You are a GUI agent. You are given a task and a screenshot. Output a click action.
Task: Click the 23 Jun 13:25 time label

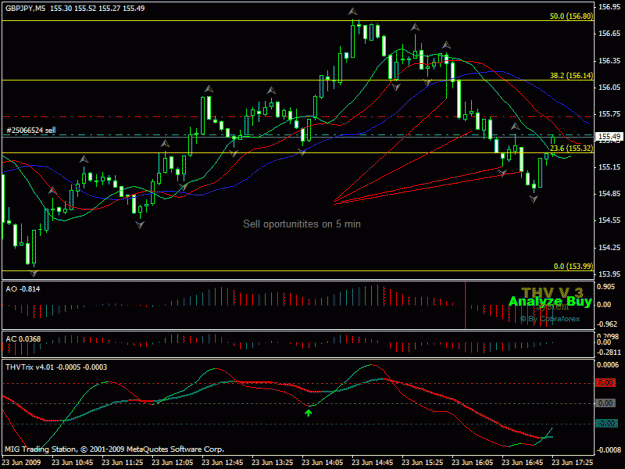point(272,463)
